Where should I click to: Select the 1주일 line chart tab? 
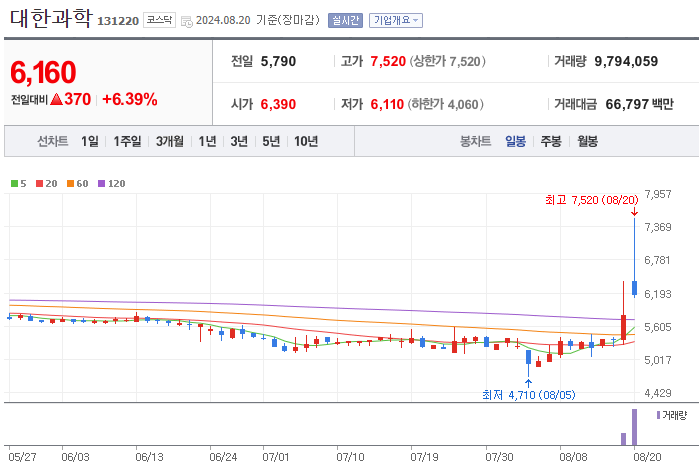(127, 141)
